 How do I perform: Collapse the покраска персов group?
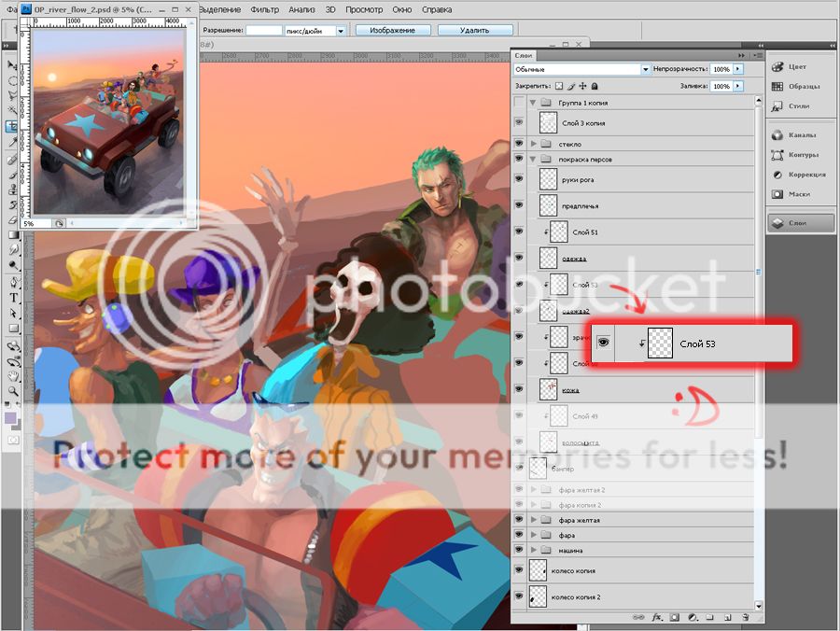click(533, 159)
